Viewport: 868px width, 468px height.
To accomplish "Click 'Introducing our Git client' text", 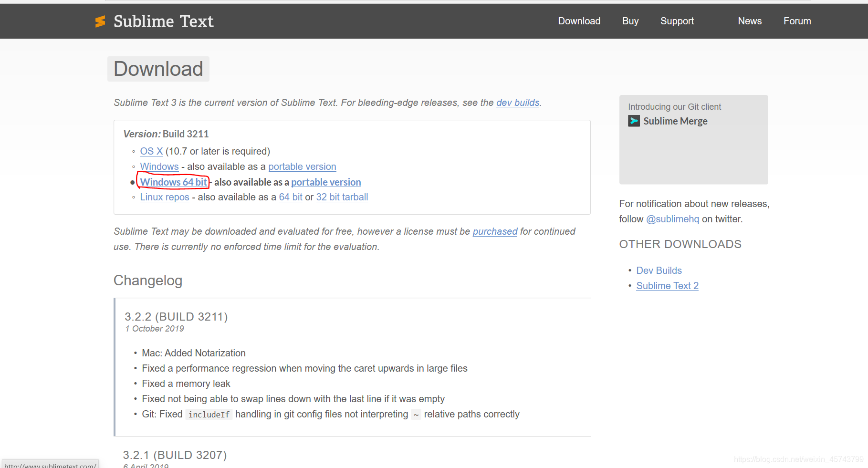I will click(674, 107).
